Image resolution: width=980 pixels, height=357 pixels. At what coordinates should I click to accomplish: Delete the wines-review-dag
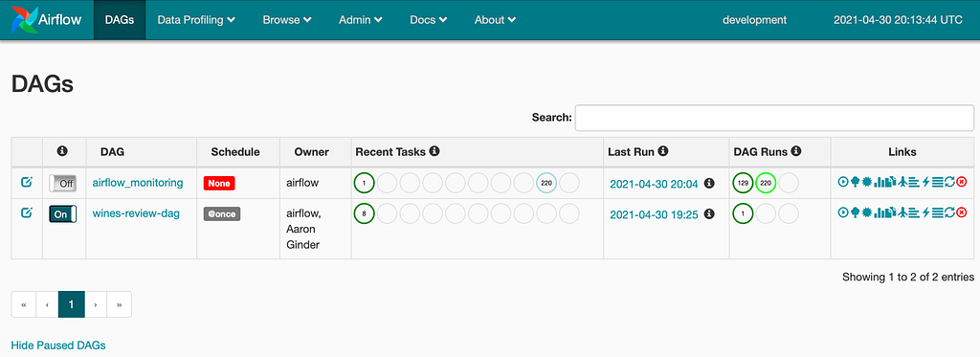click(961, 212)
